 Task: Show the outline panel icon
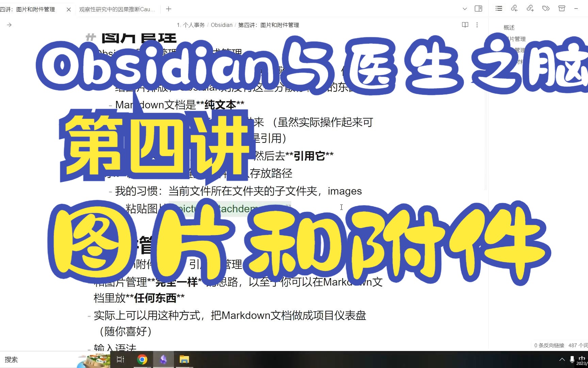[499, 9]
